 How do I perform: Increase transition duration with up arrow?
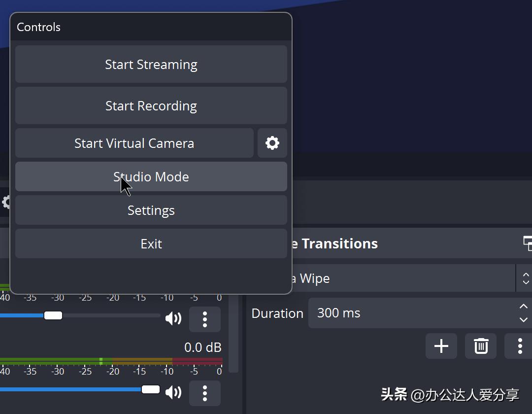click(x=524, y=307)
